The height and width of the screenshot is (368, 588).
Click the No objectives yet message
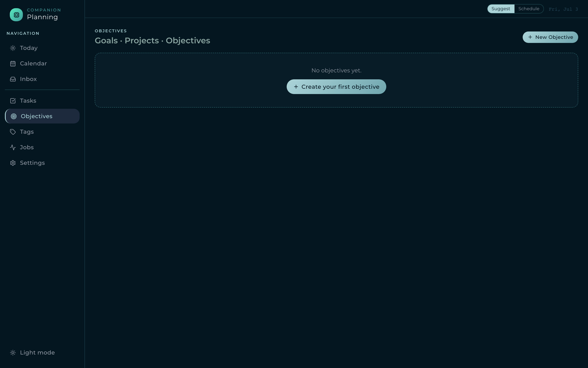coord(336,71)
